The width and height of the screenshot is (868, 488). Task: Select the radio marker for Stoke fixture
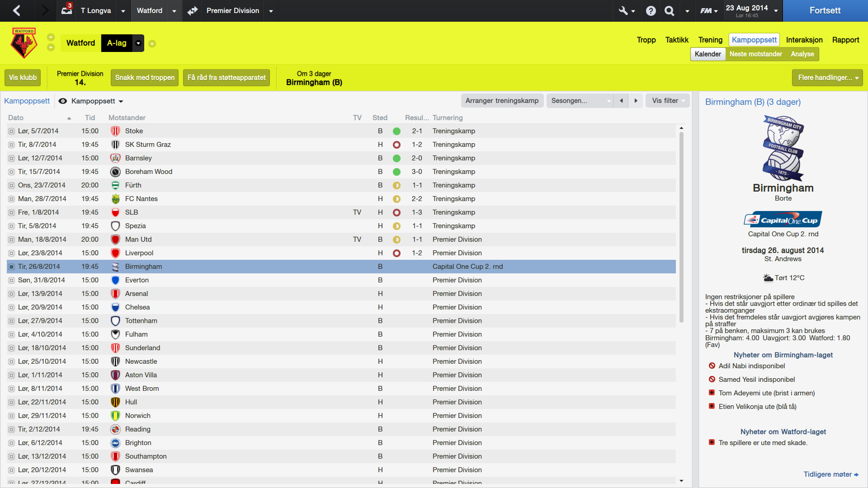pyautogui.click(x=11, y=131)
